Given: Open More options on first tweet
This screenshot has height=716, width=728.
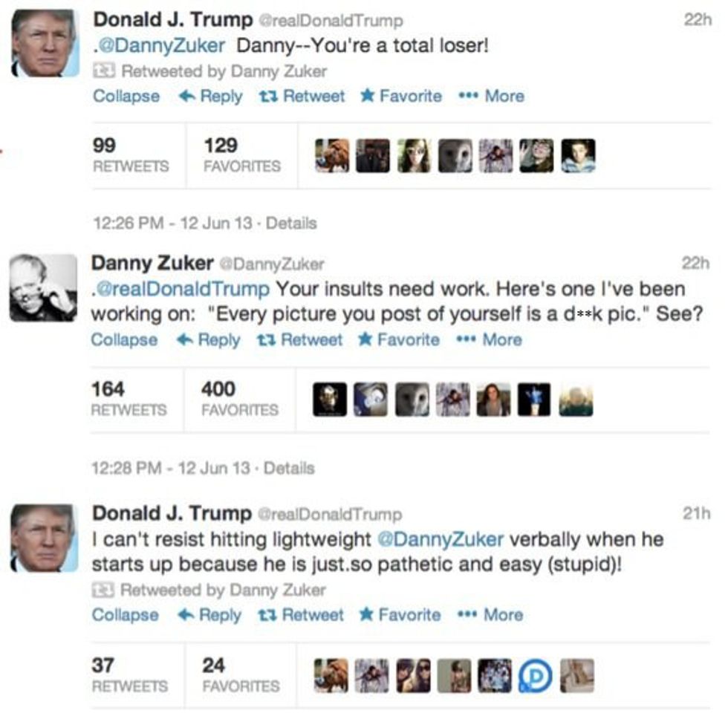Looking at the screenshot, I should click(493, 97).
